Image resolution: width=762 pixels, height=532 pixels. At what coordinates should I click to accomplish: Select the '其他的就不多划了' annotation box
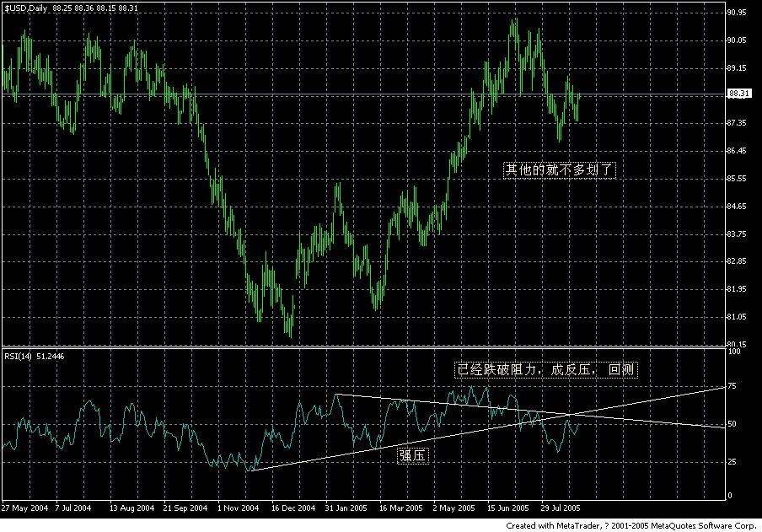[559, 167]
